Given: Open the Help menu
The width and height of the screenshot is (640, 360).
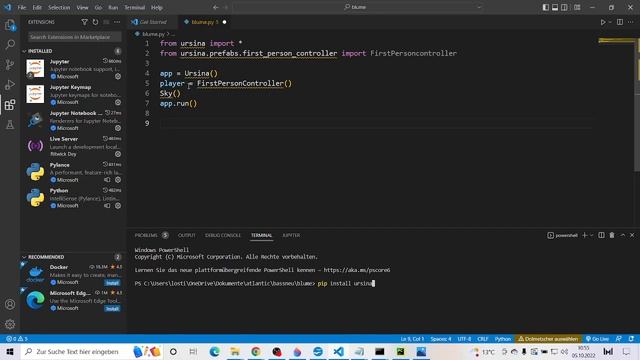Looking at the screenshot, I should (157, 7).
